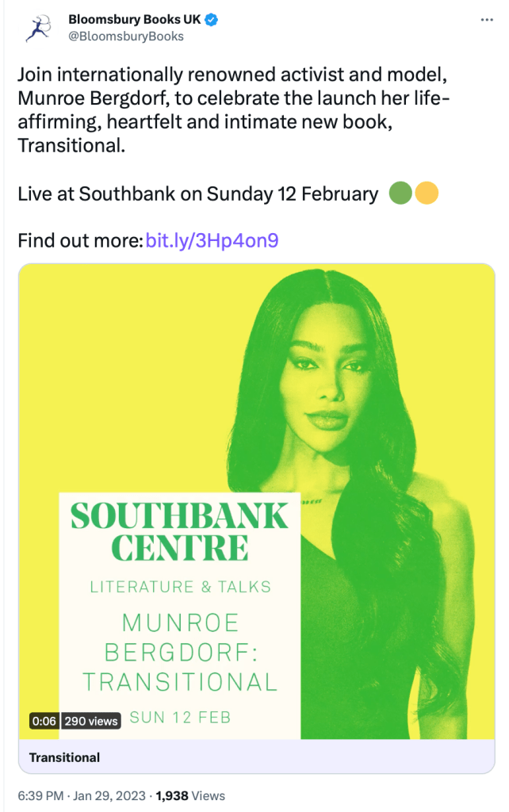Viewport: 509px width, 812px height.
Task: Click the green circle emoji
Action: pos(400,193)
